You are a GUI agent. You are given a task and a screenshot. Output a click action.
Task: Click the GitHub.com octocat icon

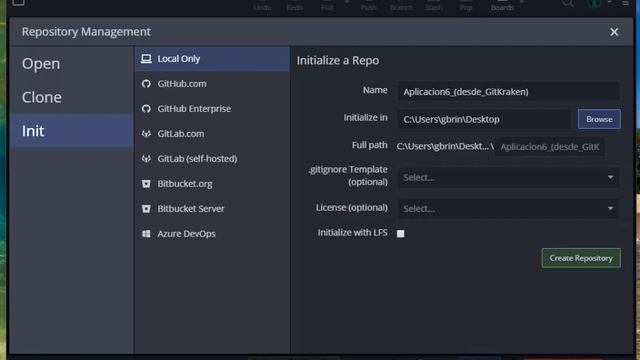click(146, 84)
